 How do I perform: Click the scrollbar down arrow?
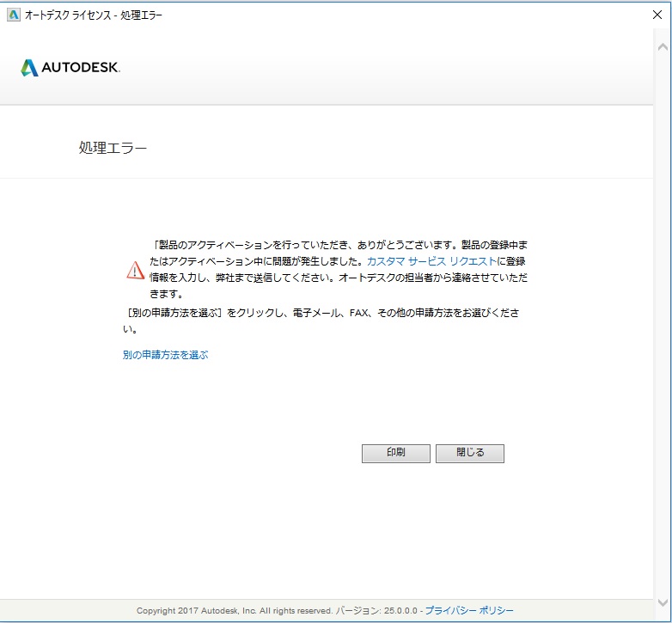663,602
